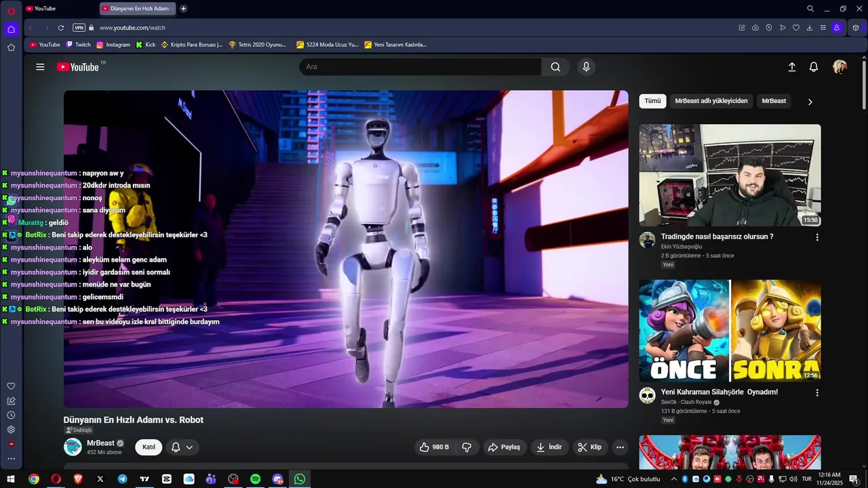Screen dimensions: 868x488
Task: Like the video showing 980 B
Action: [x=434, y=447]
